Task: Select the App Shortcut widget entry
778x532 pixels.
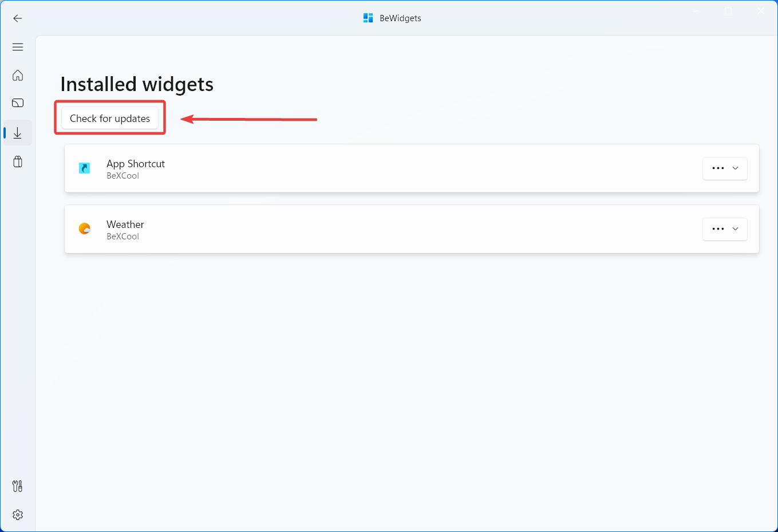Action: click(x=343, y=168)
